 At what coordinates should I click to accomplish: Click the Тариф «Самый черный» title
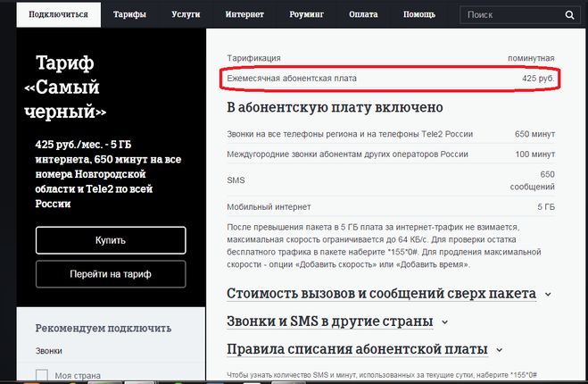pos(71,86)
